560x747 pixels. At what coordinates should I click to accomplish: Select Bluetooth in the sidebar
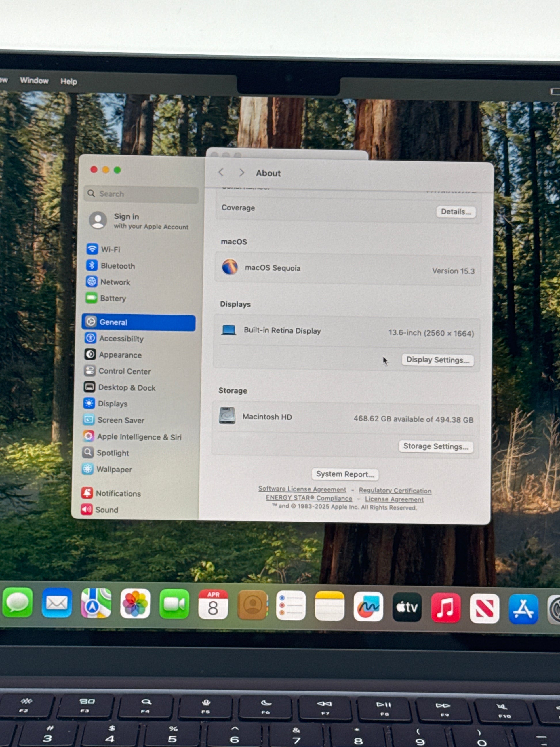coord(117,266)
